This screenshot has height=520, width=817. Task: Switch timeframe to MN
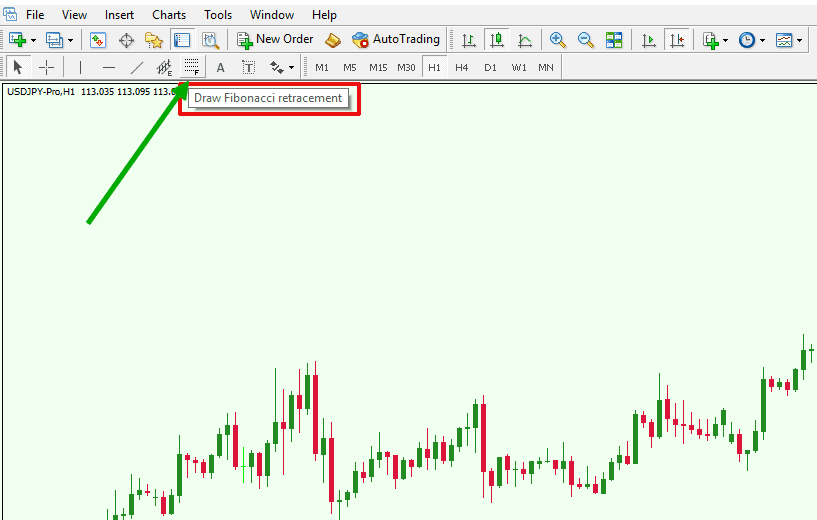click(546, 68)
